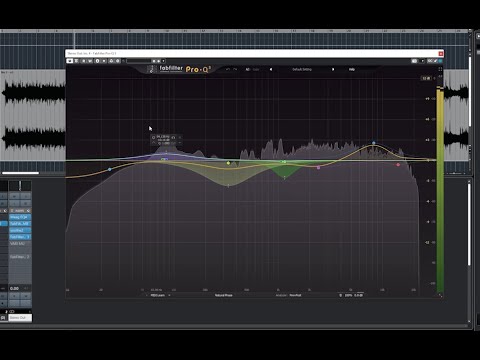This screenshot has width=480, height=360.
Task: Select the yellow-green EQ band node
Action: [x=228, y=163]
